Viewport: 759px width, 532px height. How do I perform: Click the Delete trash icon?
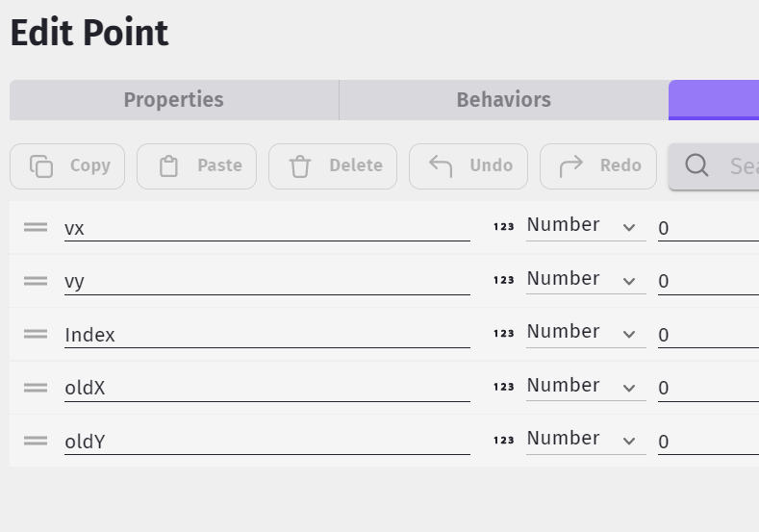tap(299, 166)
